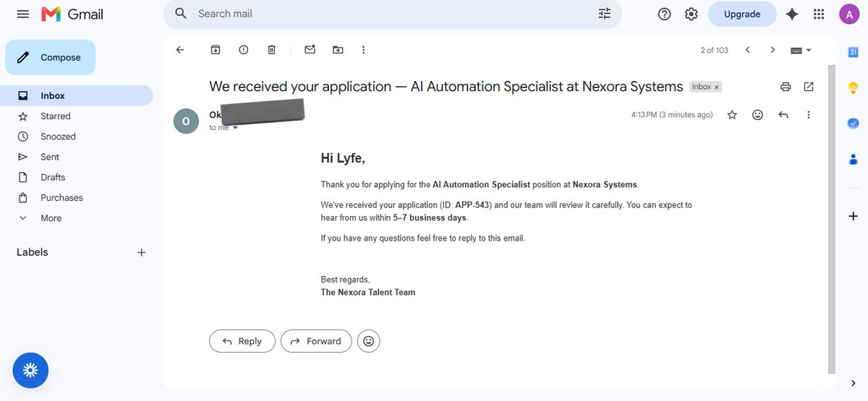This screenshot has height=401, width=868.
Task: Click the Gmail logo
Action: [72, 14]
